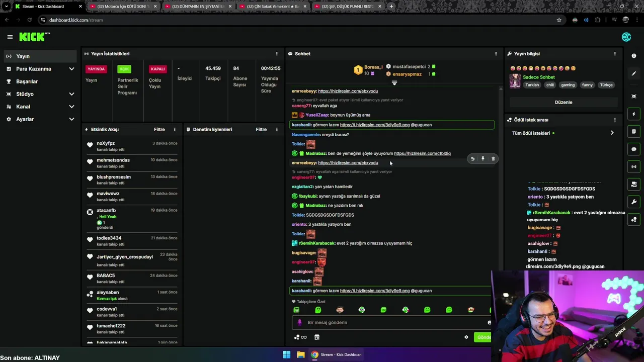Switch to the DÜNYANIN EN ŞEYTANİ tab
The image size is (644, 362).
198,7
